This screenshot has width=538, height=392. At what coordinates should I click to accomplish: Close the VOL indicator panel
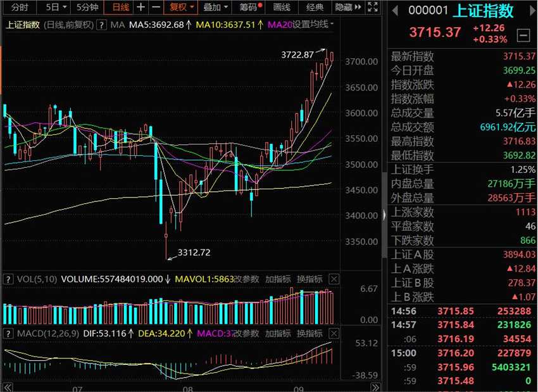334,279
